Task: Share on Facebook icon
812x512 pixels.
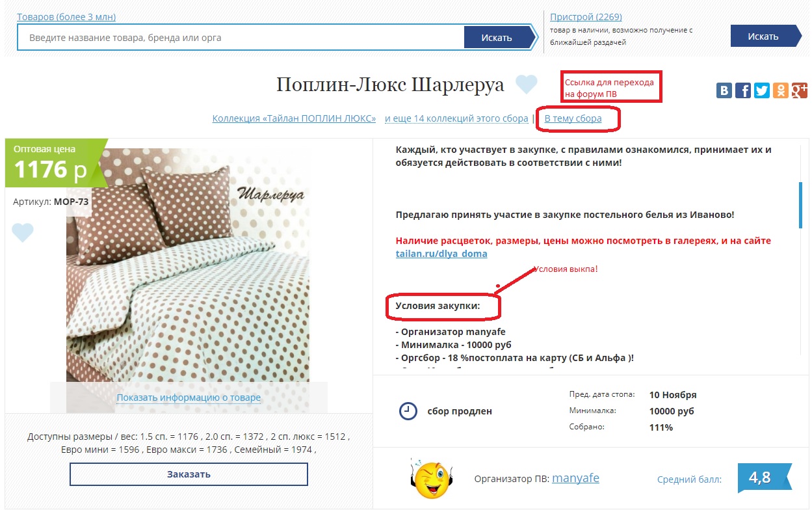Action: (743, 90)
